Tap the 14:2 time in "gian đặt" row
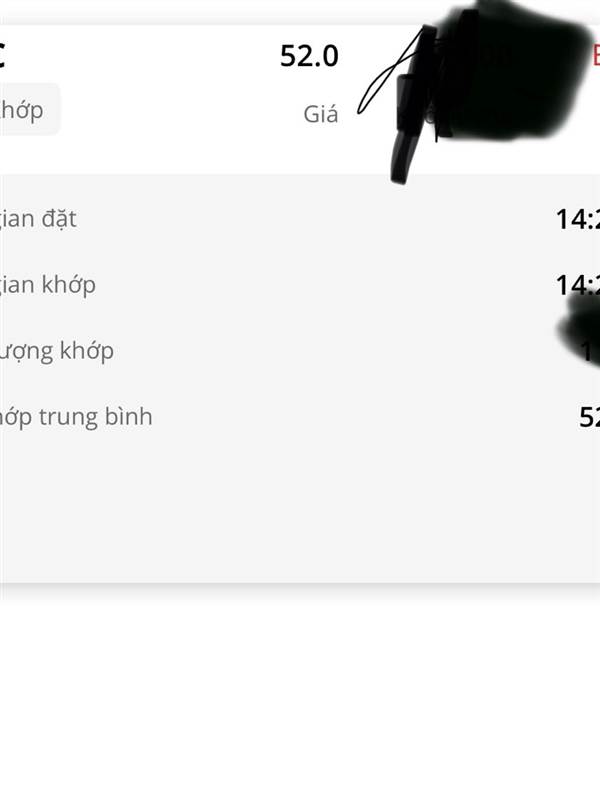Image resolution: width=600 pixels, height=800 pixels. tap(578, 219)
